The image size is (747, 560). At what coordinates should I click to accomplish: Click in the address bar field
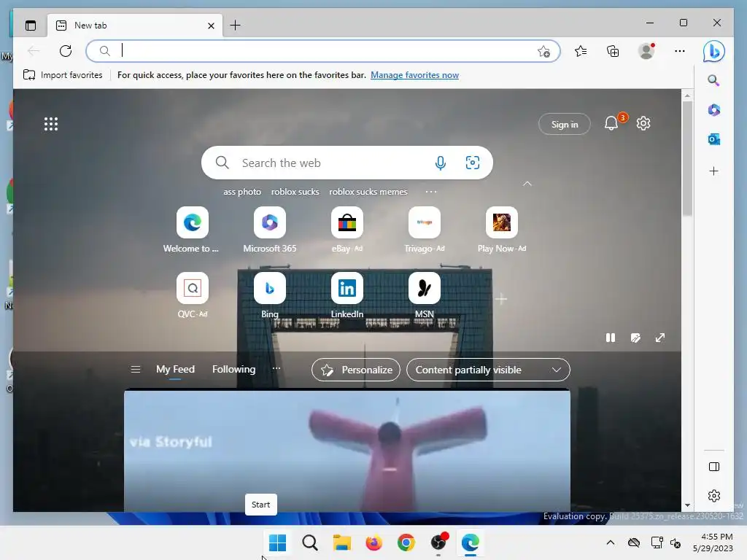(x=323, y=51)
